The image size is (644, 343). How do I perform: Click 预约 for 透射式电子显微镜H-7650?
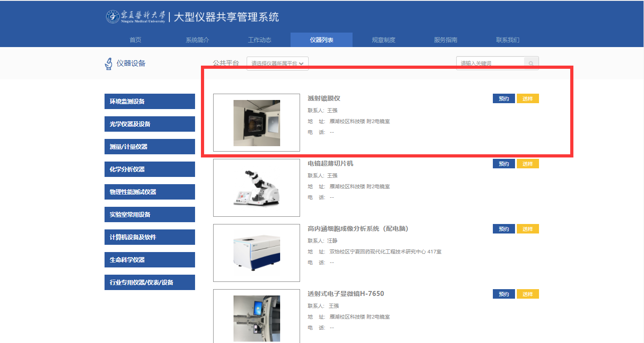point(504,294)
